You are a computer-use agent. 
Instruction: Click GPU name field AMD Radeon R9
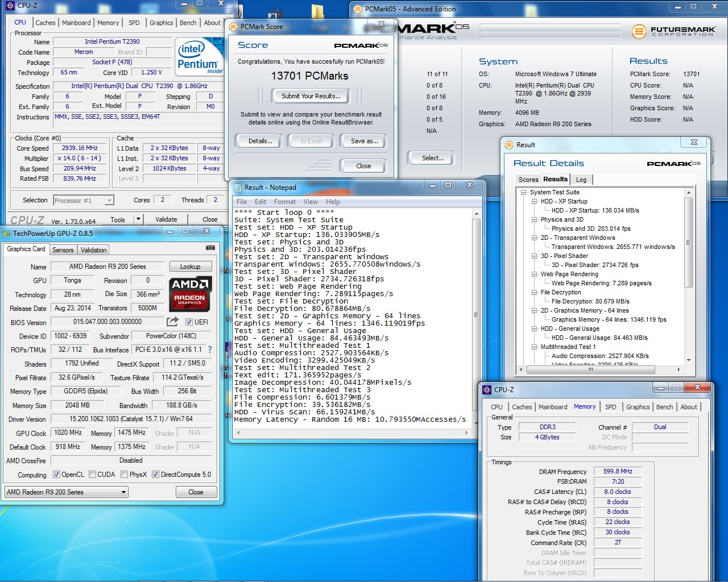click(x=108, y=267)
